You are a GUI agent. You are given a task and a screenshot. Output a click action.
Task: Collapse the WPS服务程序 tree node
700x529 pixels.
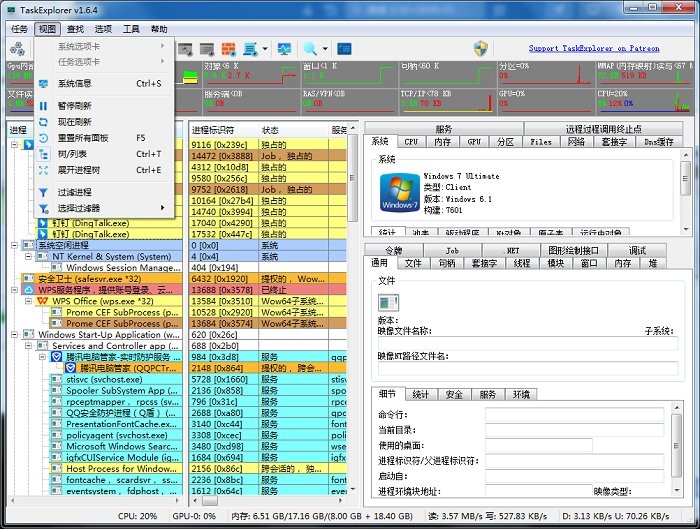[15, 290]
